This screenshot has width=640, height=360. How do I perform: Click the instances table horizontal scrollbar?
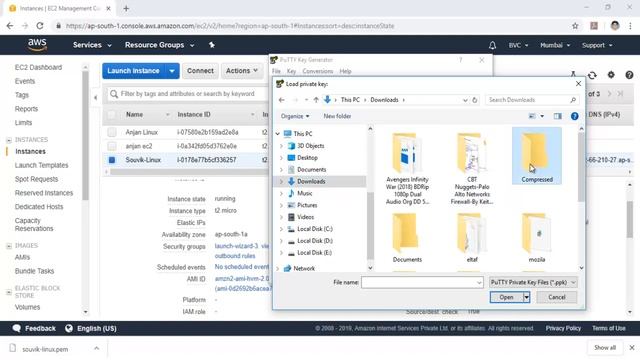pos(188,172)
